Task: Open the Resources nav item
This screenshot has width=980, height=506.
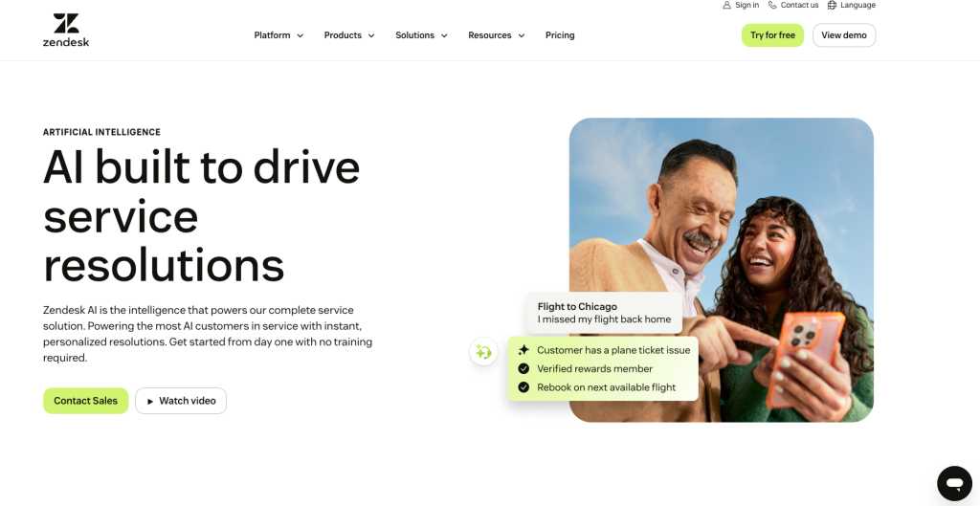Action: 489,35
